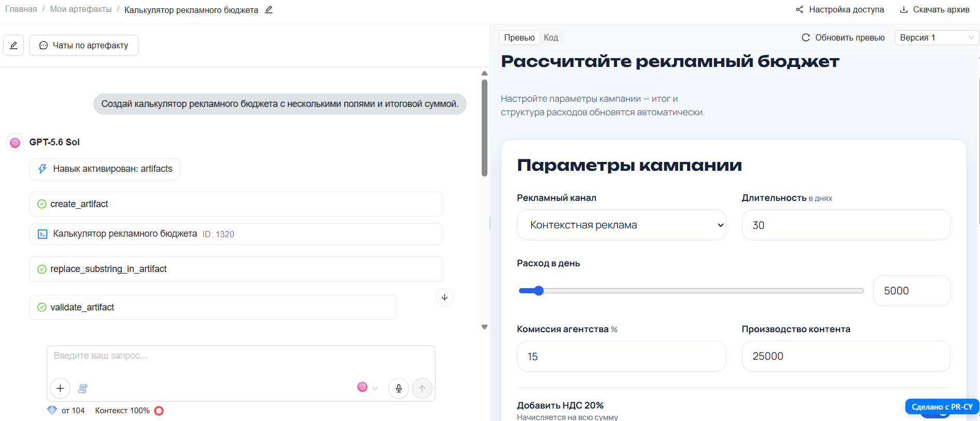Click the chat icon in Чаты по артефакту
Image resolution: width=980 pixels, height=421 pixels.
pos(44,45)
